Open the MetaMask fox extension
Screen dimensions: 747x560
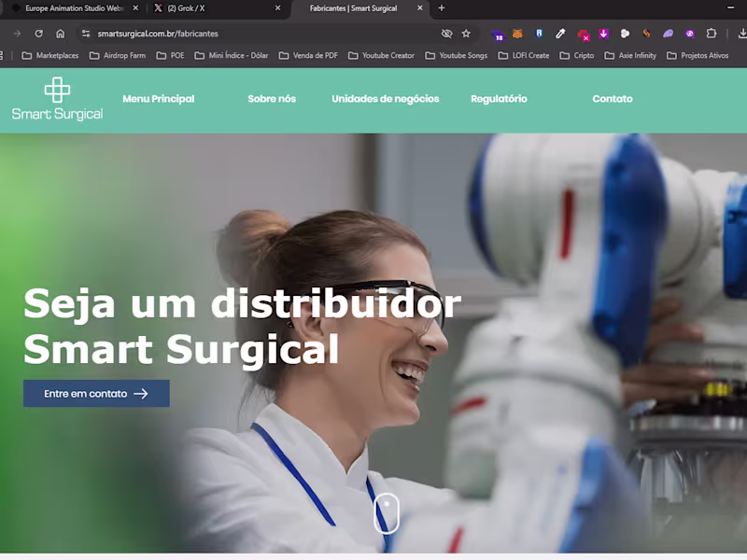pos(517,34)
